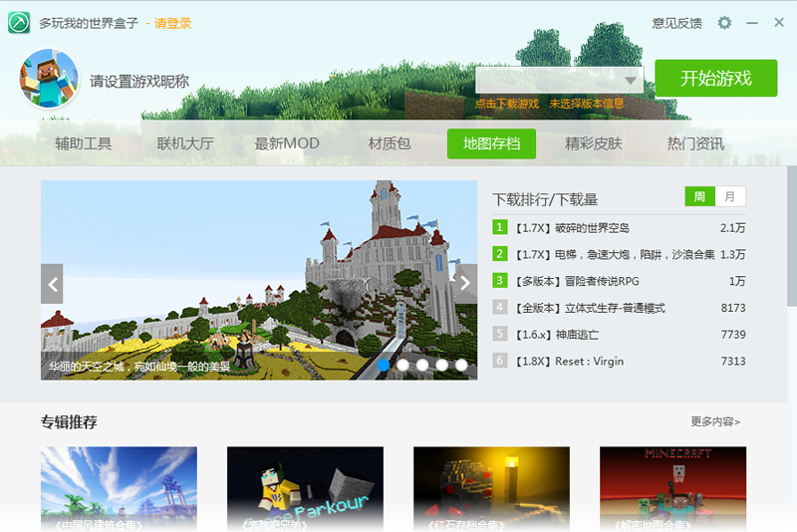This screenshot has width=797, height=532.
Task: Open ranking item 冒险者传说RPG
Action: (x=619, y=281)
